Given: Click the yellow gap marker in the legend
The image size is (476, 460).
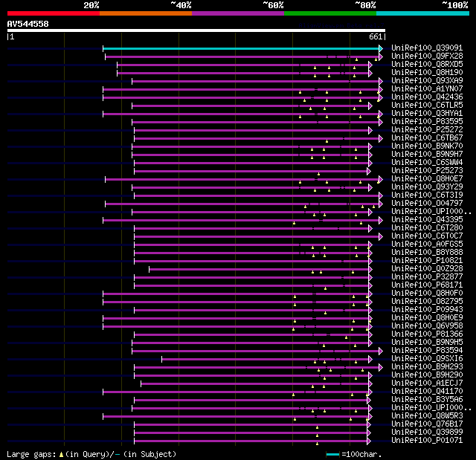Looking at the screenshot, I should click(61, 454).
